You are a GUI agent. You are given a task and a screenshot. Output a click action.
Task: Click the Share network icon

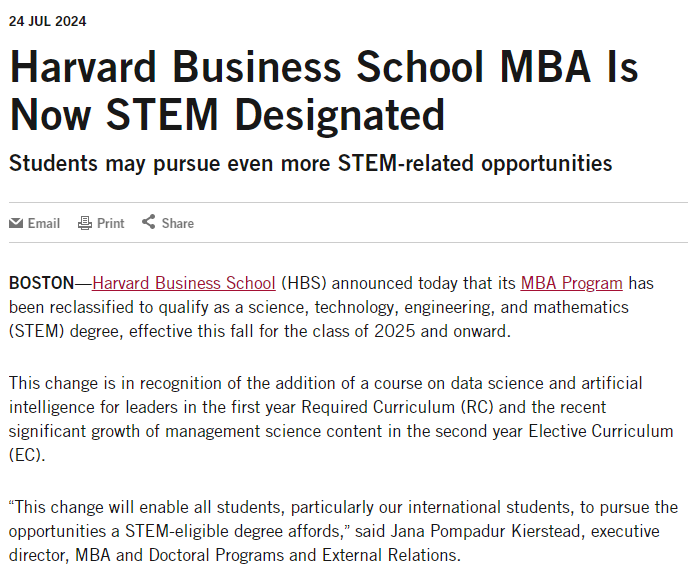click(149, 222)
